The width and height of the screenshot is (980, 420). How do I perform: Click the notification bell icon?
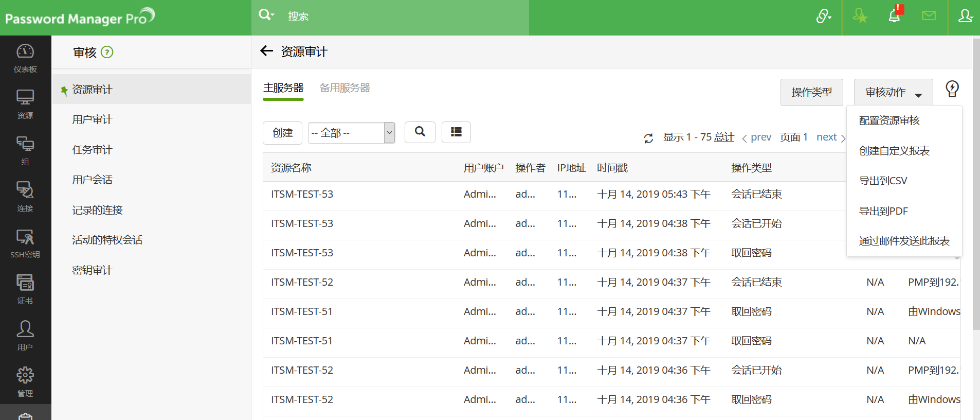click(x=894, y=16)
